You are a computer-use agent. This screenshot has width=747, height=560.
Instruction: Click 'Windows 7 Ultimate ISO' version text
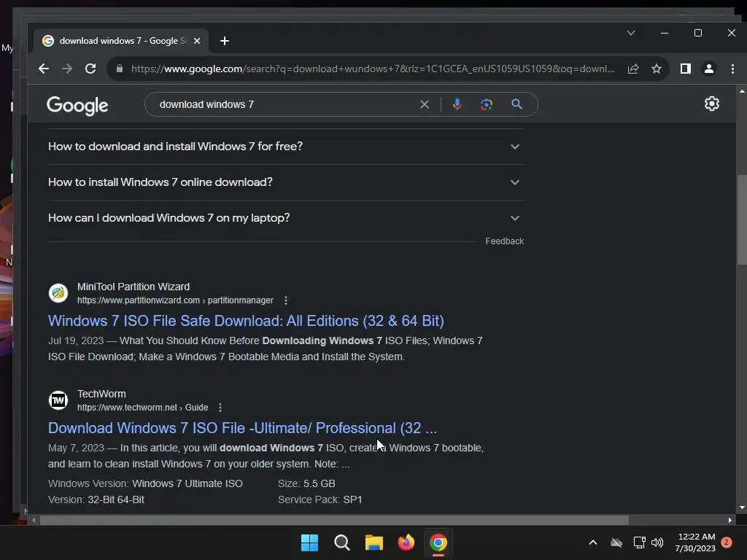tap(187, 483)
